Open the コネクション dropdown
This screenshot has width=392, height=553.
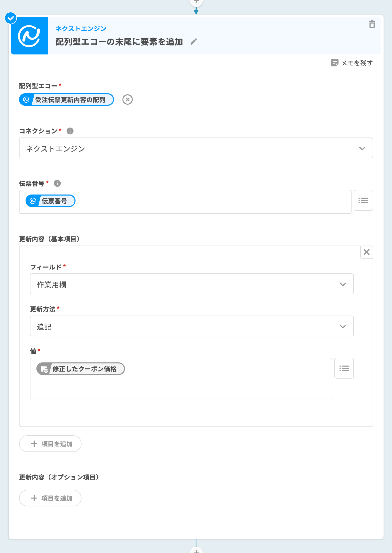196,148
